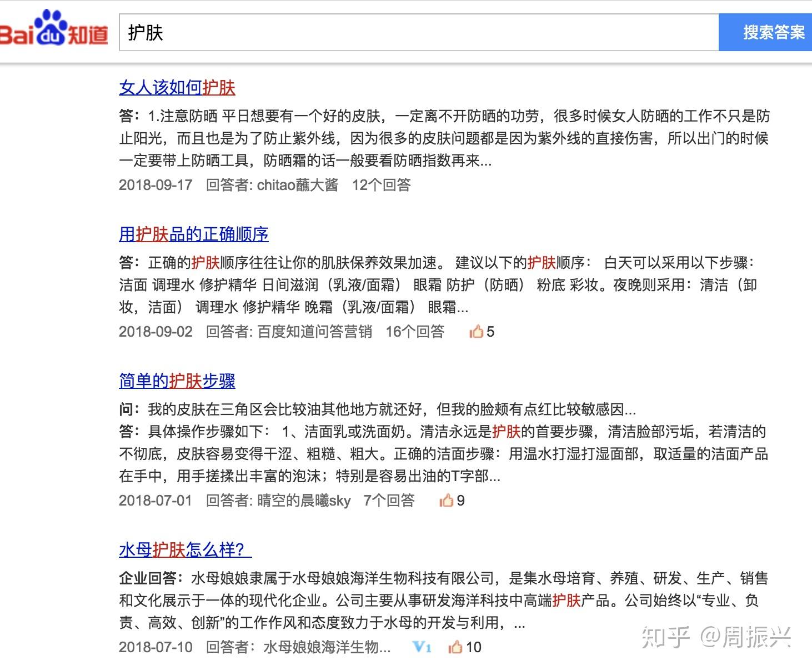
Task: Click the 搜索答案 search button
Action: pos(766,33)
